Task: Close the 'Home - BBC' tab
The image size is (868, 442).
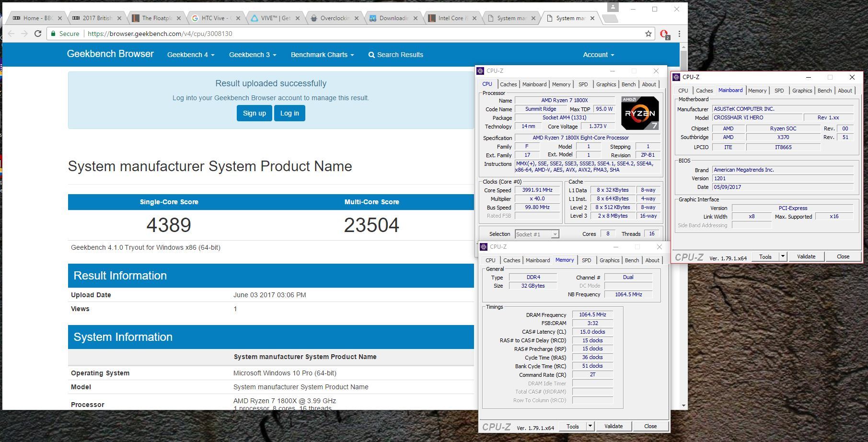Action: (x=60, y=18)
